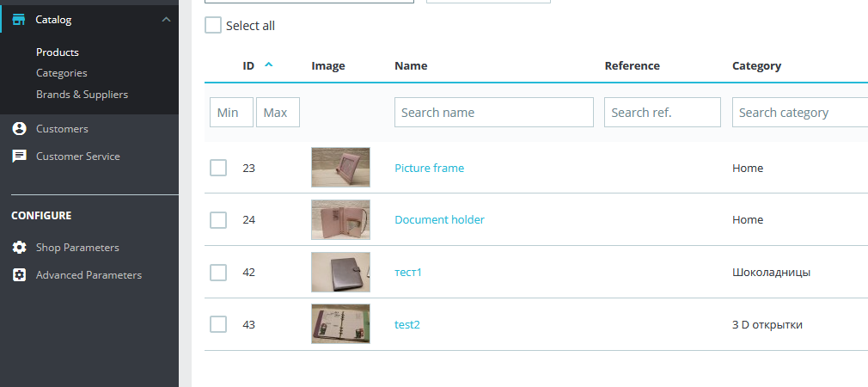Select the checkbox for product ID 42

[x=218, y=273]
